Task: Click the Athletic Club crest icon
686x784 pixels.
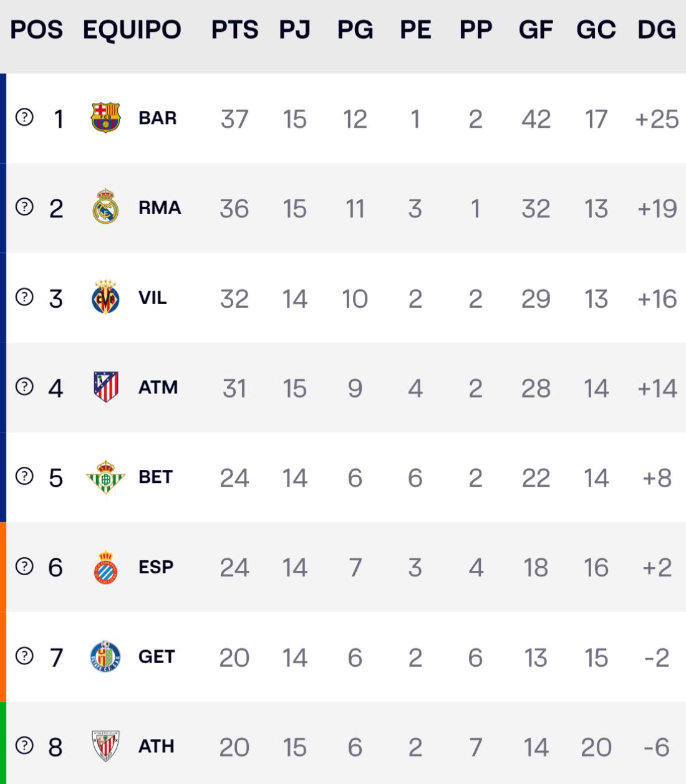Action: (x=105, y=746)
